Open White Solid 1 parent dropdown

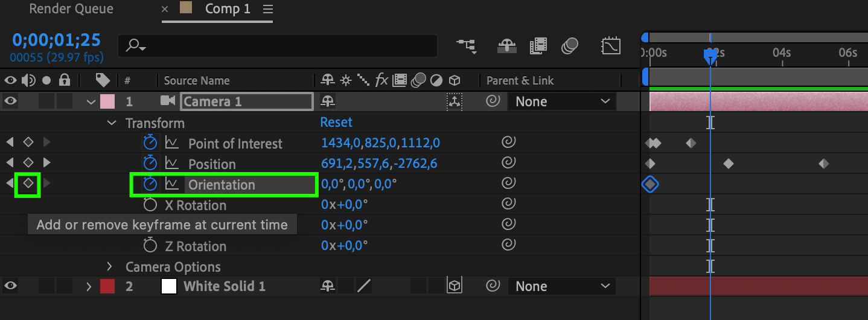click(x=561, y=286)
